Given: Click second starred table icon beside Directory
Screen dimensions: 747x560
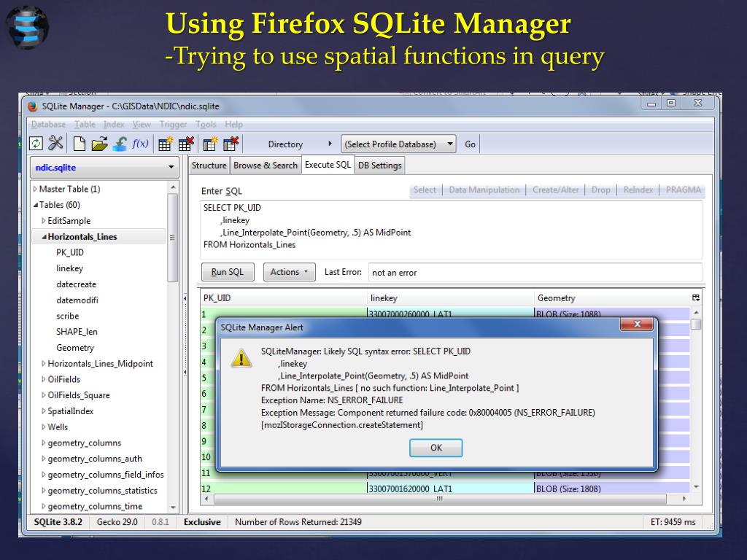Looking at the screenshot, I should tap(210, 144).
